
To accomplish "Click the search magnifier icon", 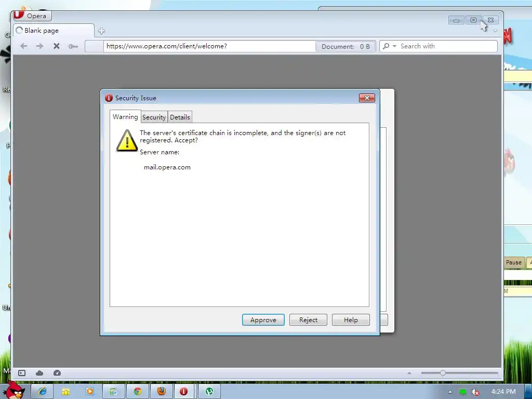I will coord(386,46).
